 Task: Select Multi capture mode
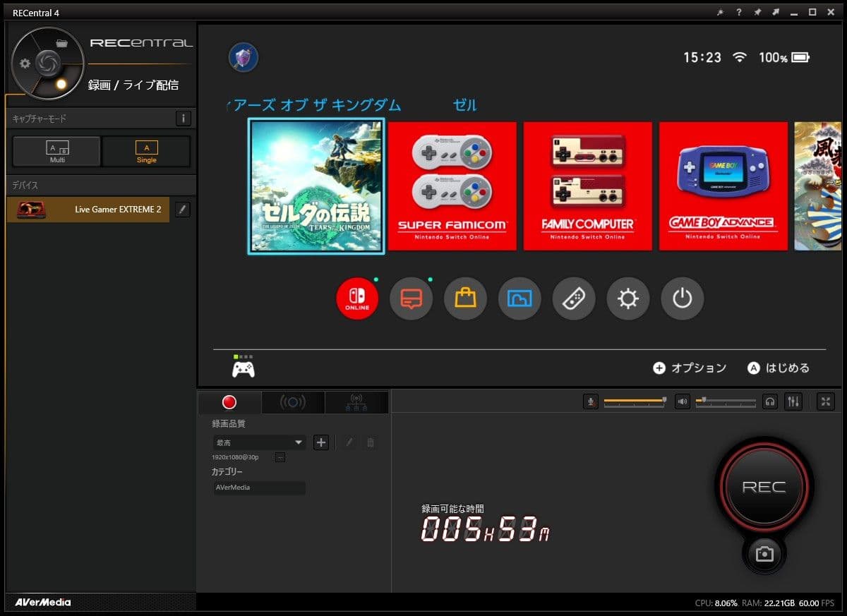pos(56,151)
